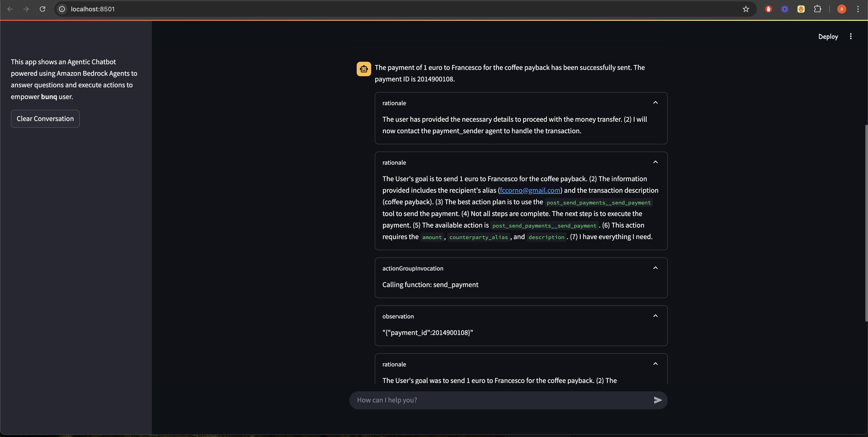
Task: Collapse the first rationale expander
Action: click(655, 102)
